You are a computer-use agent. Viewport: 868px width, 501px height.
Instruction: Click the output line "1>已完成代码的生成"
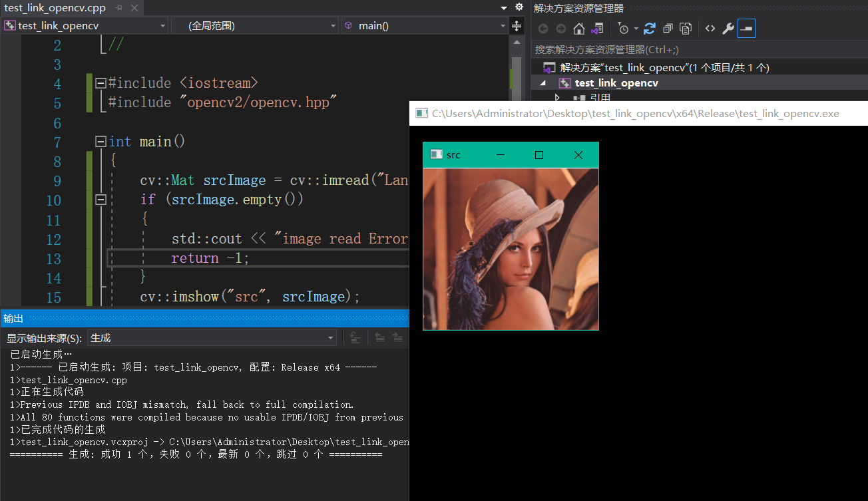tap(57, 430)
